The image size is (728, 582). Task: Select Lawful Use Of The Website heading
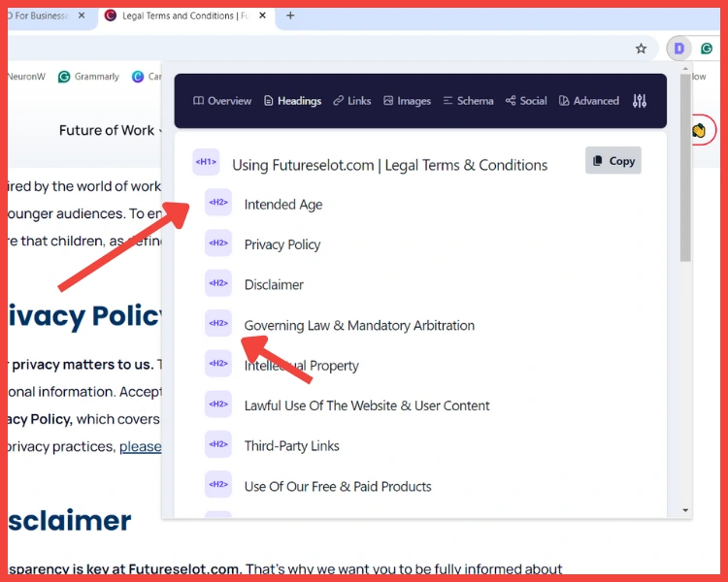pyautogui.click(x=367, y=405)
